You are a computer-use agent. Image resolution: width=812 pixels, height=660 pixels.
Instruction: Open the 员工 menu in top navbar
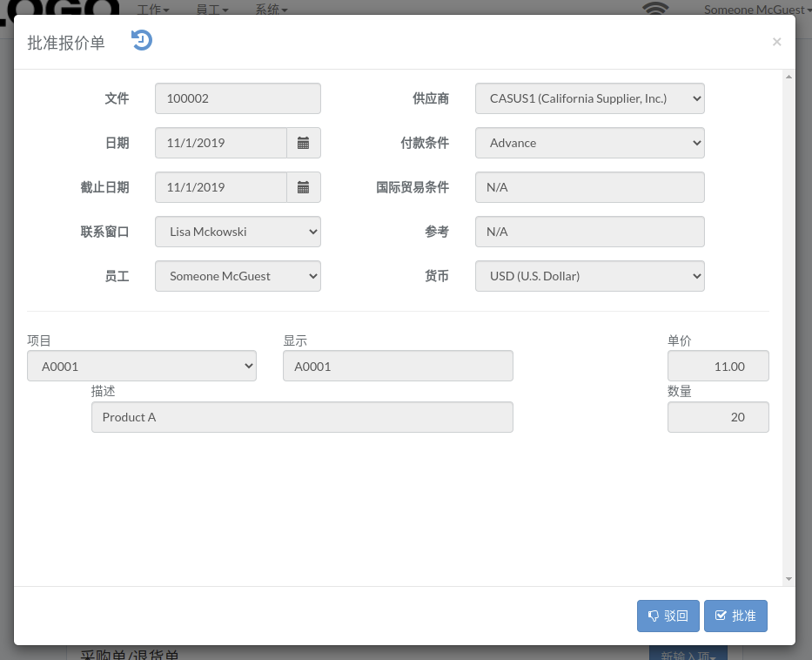tap(212, 10)
